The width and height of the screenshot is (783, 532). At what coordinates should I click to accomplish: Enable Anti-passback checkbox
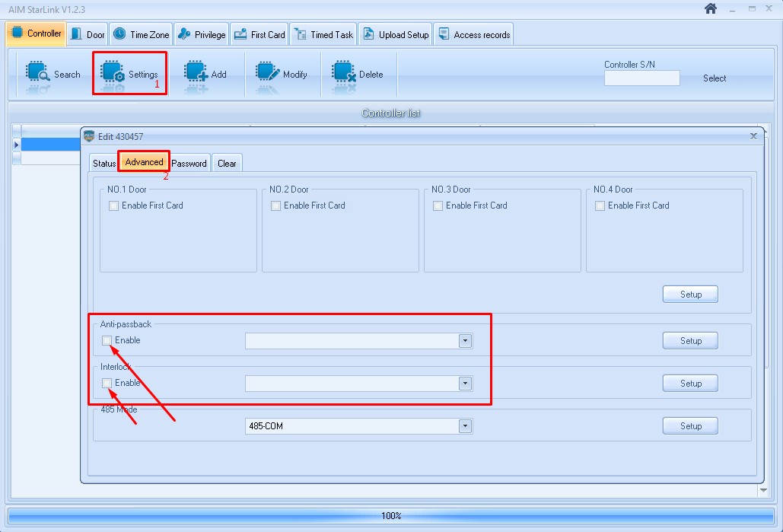coord(107,341)
